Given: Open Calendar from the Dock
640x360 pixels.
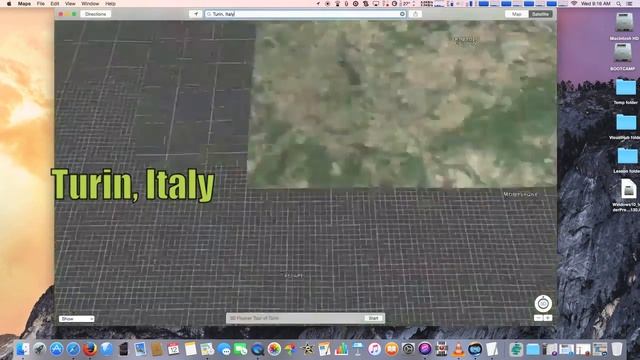Looking at the screenshot, I should (173, 349).
